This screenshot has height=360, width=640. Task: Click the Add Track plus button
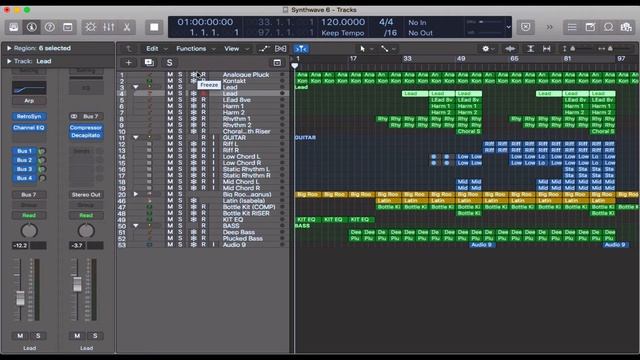129,62
